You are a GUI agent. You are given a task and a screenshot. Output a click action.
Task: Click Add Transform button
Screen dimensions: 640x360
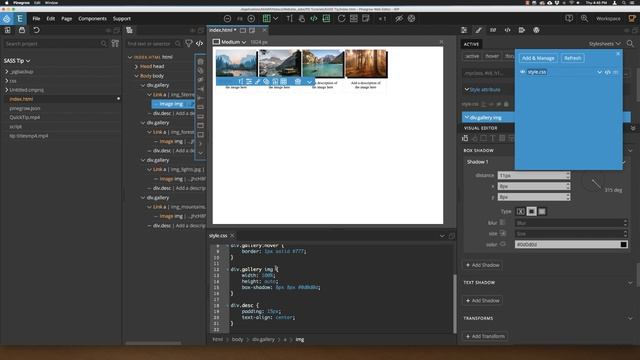[x=485, y=336]
